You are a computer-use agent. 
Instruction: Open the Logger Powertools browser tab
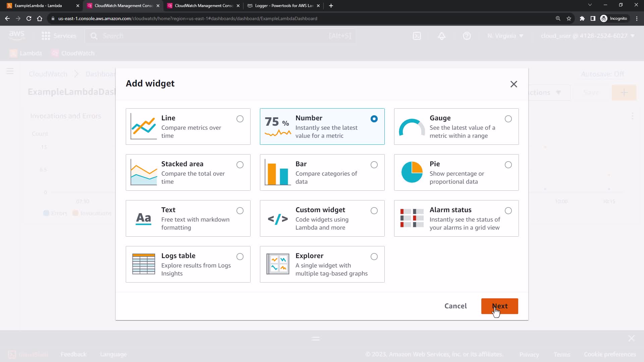(x=283, y=6)
